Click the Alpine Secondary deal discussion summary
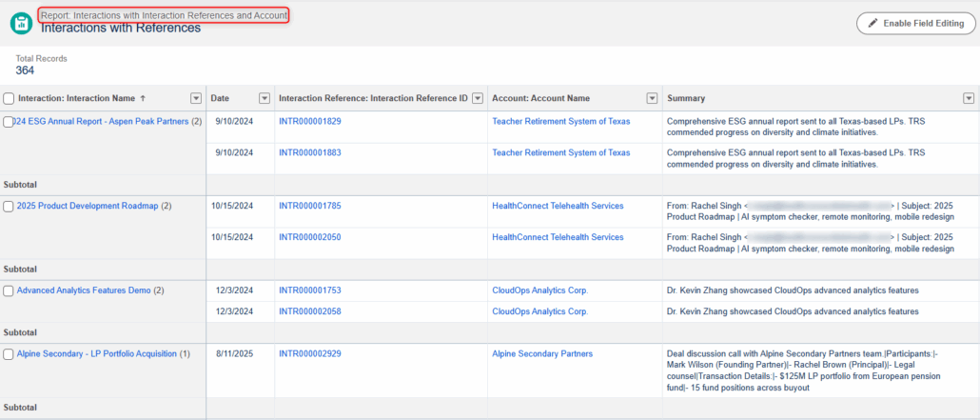This screenshot has height=420, width=980. [804, 371]
